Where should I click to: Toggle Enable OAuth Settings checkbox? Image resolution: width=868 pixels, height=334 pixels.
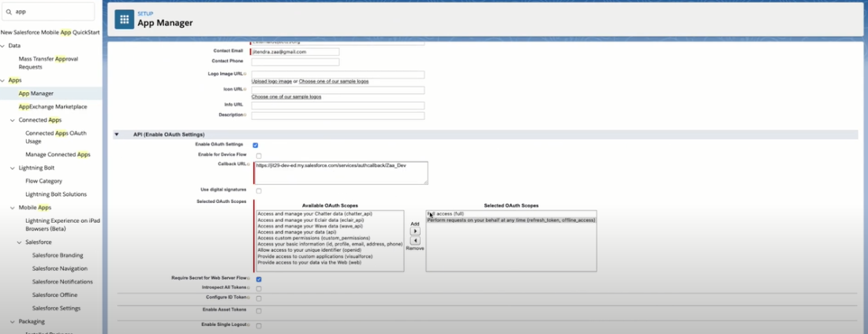256,145
